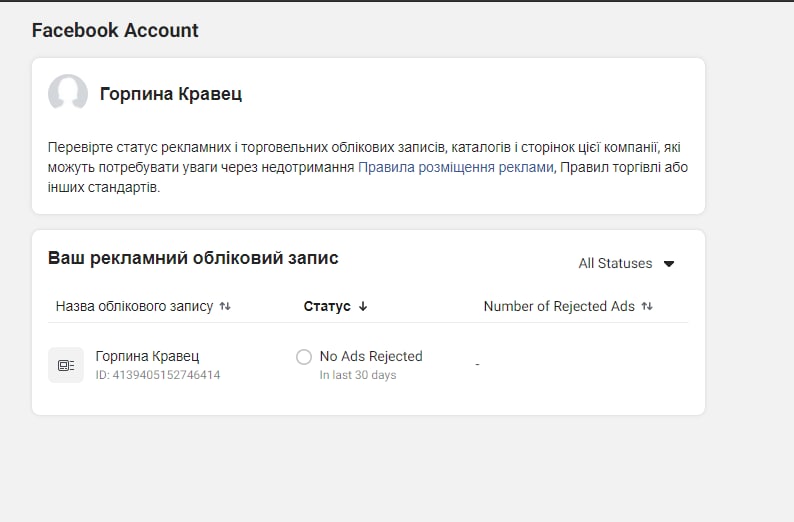The width and height of the screenshot is (794, 522).
Task: Select the No Ads Rejected status circle
Action: point(304,357)
